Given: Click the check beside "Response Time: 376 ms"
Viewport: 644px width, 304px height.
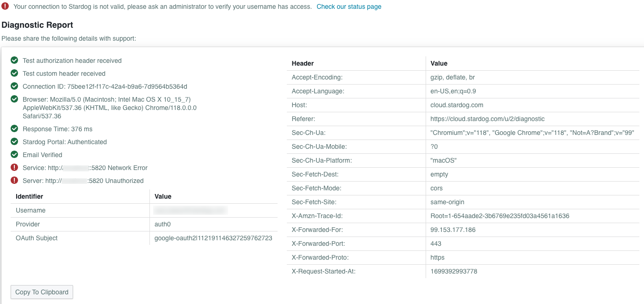Looking at the screenshot, I should click(x=14, y=128).
